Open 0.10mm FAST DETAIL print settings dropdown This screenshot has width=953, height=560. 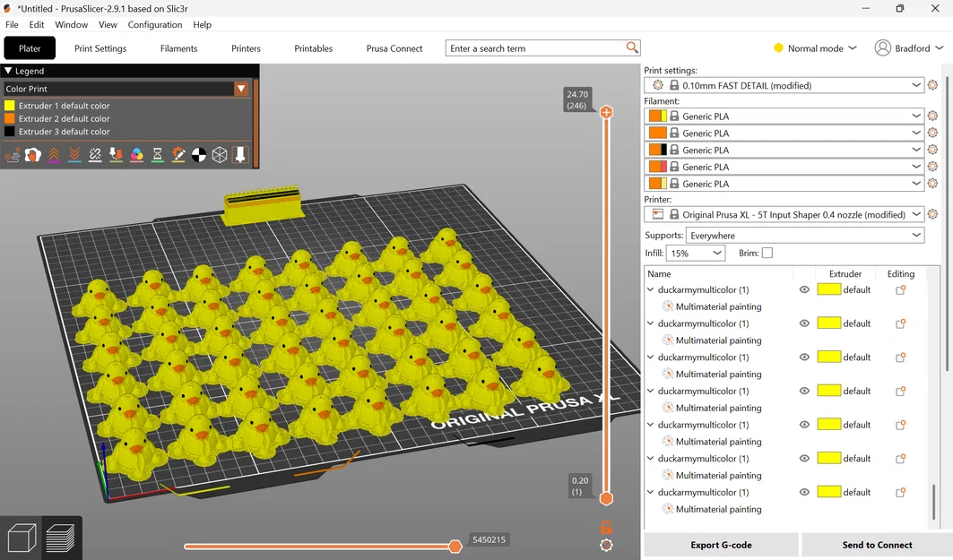(x=916, y=85)
